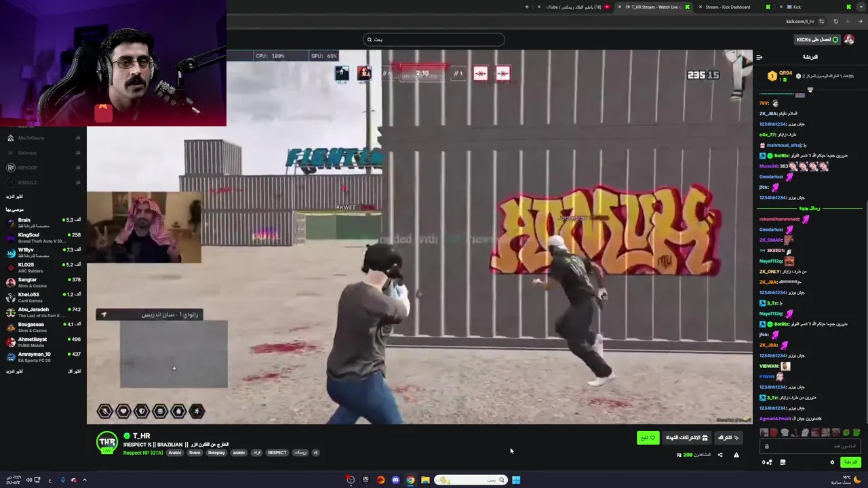Click the green Follow heart button
The image size is (868, 488).
pos(648,438)
